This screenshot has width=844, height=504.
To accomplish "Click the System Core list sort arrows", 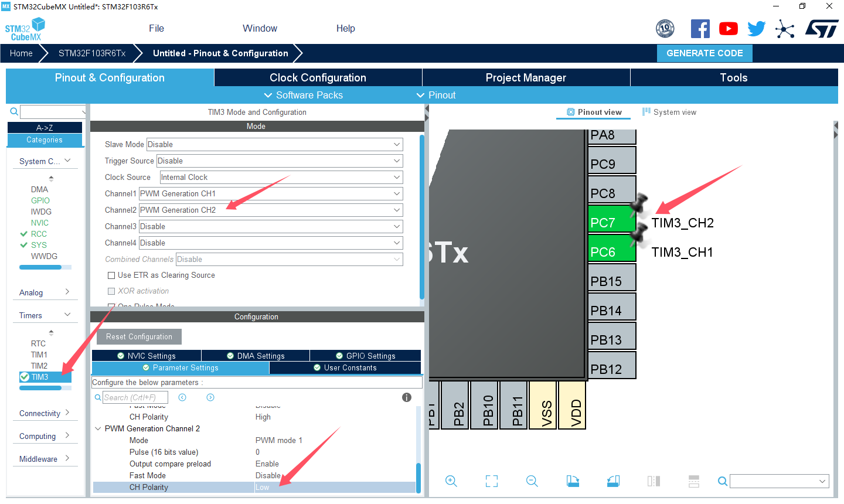I will click(x=51, y=178).
